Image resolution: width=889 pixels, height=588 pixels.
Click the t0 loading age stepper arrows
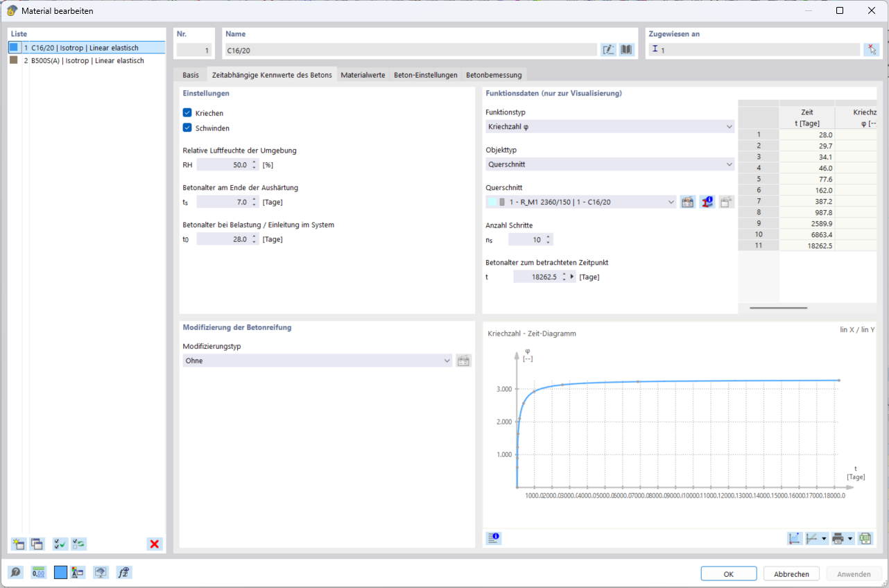254,239
